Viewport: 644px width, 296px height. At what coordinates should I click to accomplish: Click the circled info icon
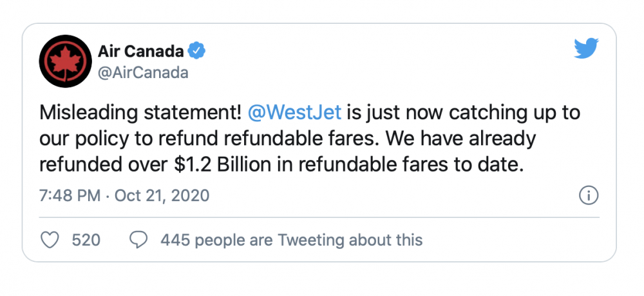[589, 195]
